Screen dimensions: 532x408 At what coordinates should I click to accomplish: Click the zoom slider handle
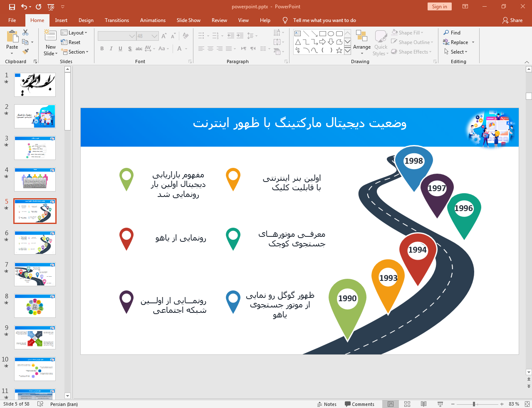click(x=474, y=404)
